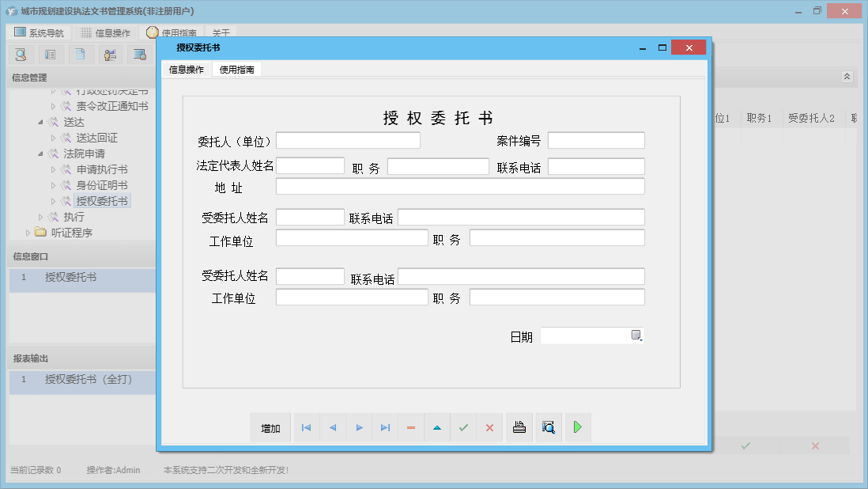The image size is (868, 489).
Task: Delete the record using the red minus icon
Action: [410, 427]
